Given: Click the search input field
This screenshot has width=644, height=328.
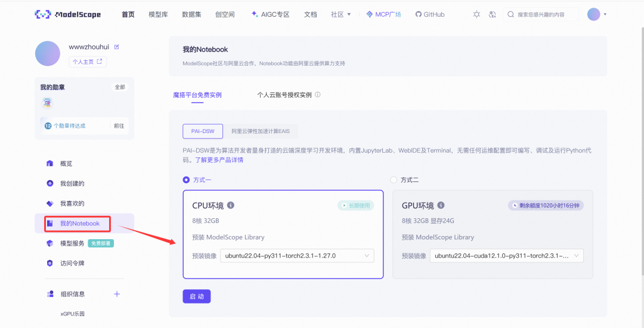Looking at the screenshot, I should pyautogui.click(x=541, y=14).
